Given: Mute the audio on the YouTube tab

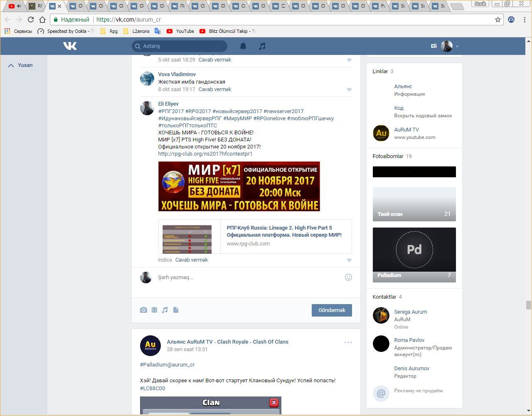Looking at the screenshot, I should 19,6.
